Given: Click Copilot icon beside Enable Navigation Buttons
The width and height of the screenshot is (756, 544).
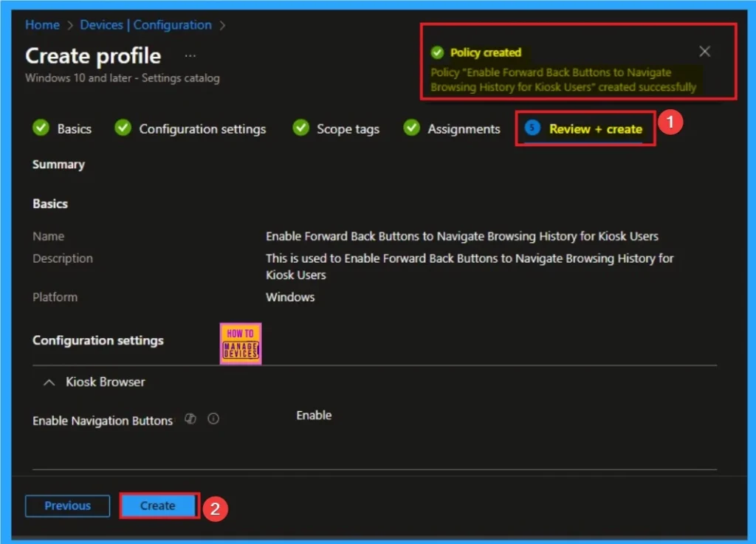Looking at the screenshot, I should pyautogui.click(x=190, y=419).
